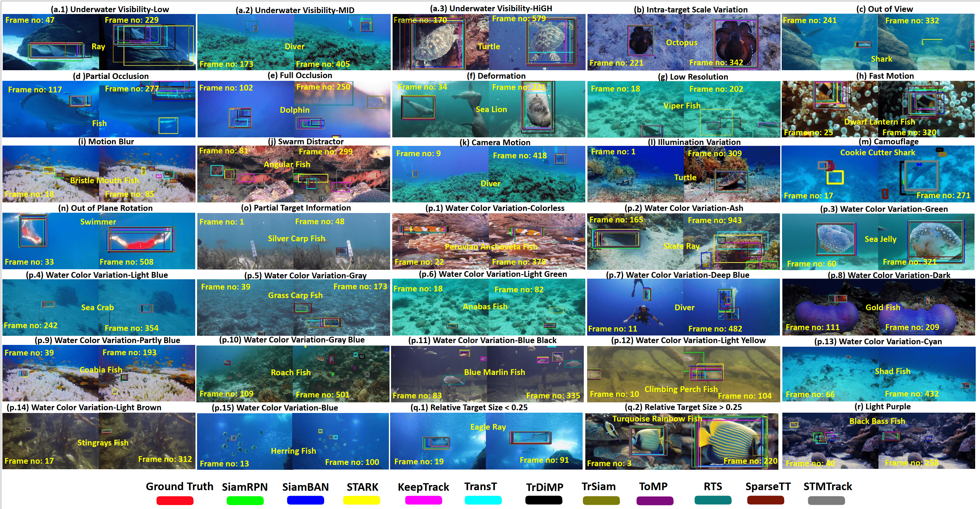
Task: Click the '(m) Camouflage' heading
Action: tap(888, 141)
